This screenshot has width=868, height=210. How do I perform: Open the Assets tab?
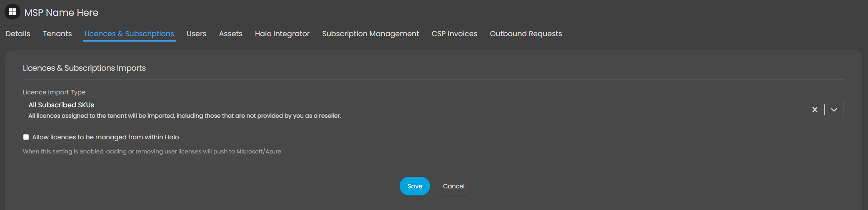pyautogui.click(x=231, y=34)
